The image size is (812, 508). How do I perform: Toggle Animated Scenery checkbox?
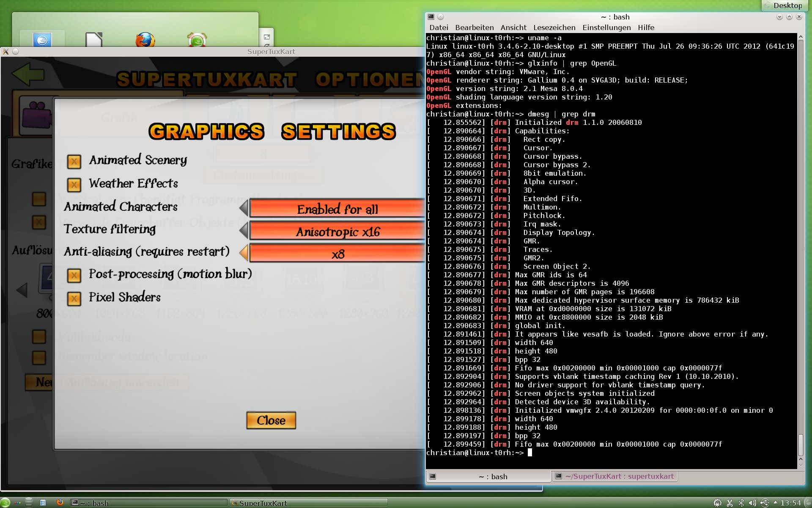click(74, 161)
